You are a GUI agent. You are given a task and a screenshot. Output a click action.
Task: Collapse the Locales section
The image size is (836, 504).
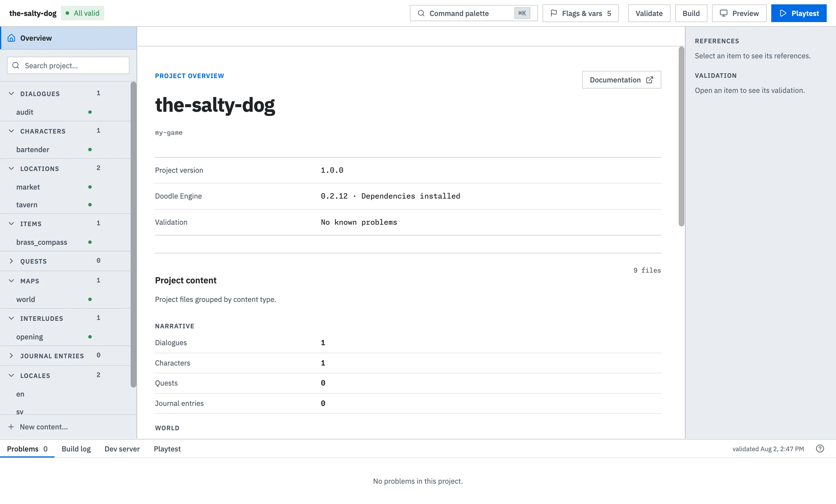click(x=11, y=376)
